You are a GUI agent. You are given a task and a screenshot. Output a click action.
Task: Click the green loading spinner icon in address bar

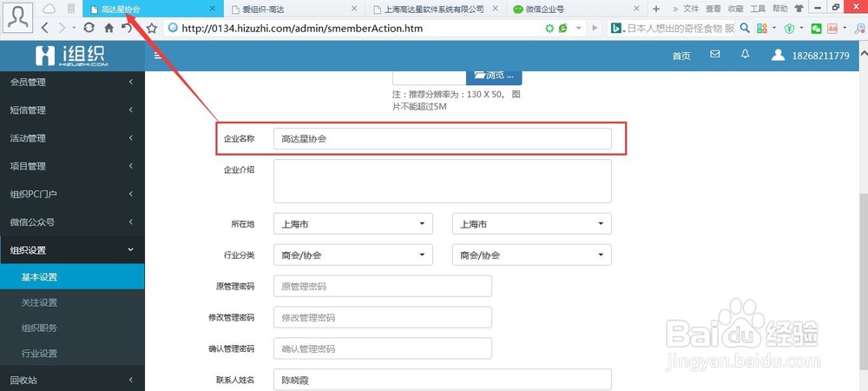click(549, 28)
